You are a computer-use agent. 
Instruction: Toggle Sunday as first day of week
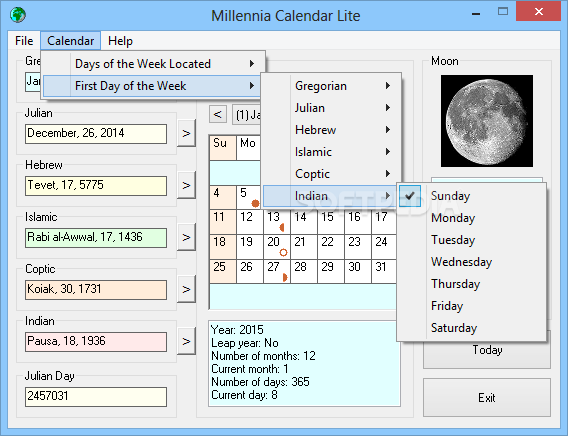click(x=472, y=196)
